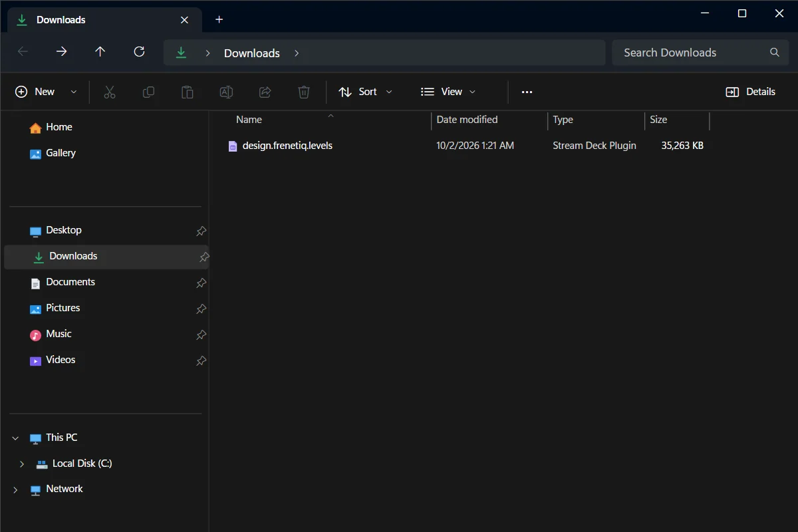The width and height of the screenshot is (798, 532).
Task: Click the Cut scissors icon
Action: pyautogui.click(x=110, y=92)
